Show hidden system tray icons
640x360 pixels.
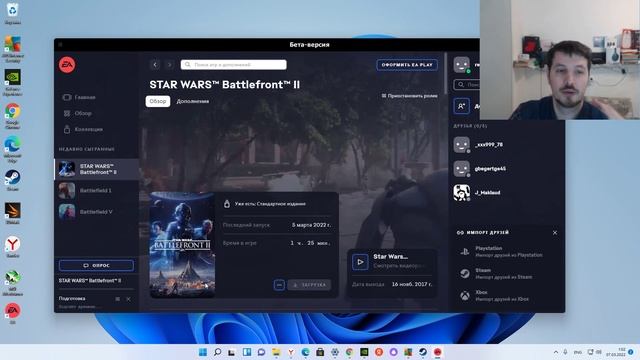[x=556, y=352]
